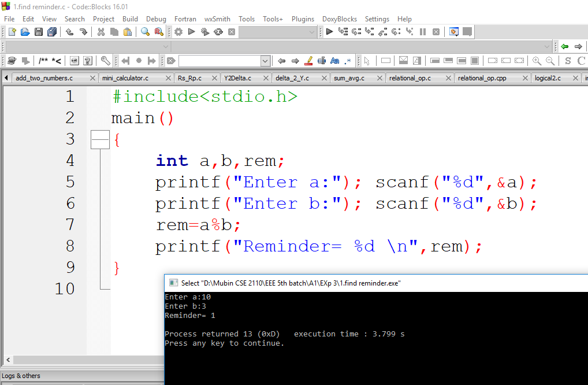This screenshot has width=588, height=385.
Task: Run the program using the green play icon
Action: click(191, 32)
